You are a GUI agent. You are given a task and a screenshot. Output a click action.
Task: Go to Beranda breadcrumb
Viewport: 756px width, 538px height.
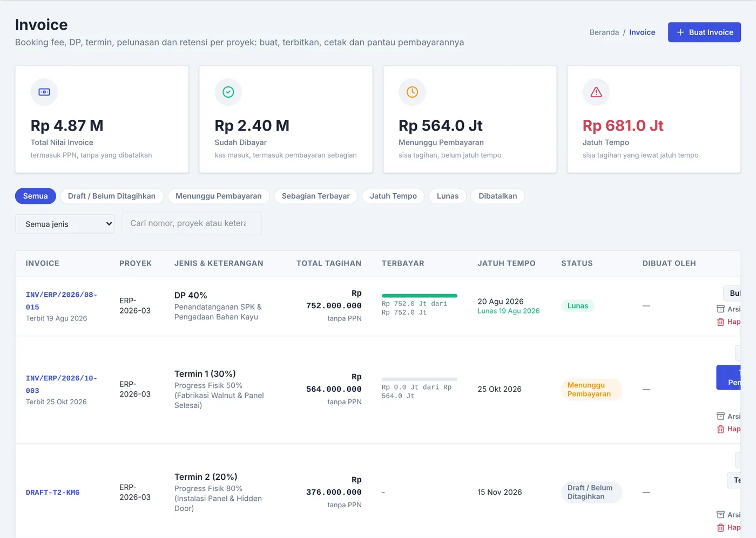tap(604, 32)
